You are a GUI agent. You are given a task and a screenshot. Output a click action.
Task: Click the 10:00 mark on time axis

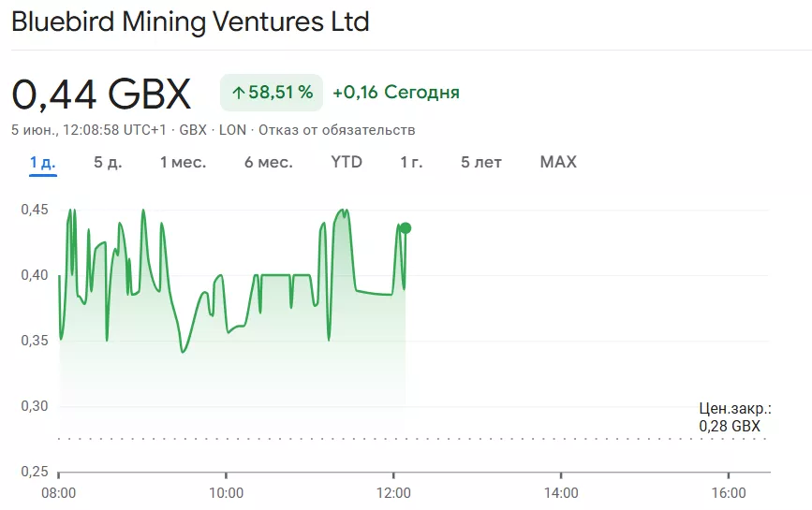click(226, 493)
